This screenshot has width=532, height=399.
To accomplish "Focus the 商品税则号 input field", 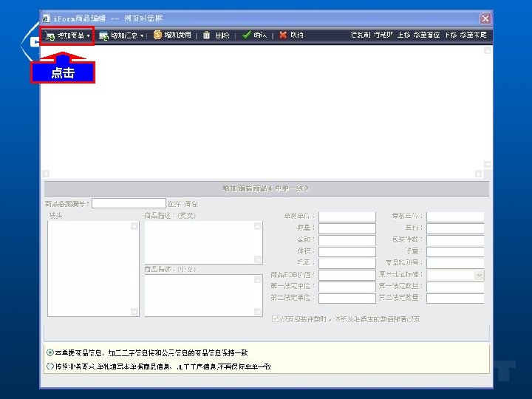I will (455, 263).
